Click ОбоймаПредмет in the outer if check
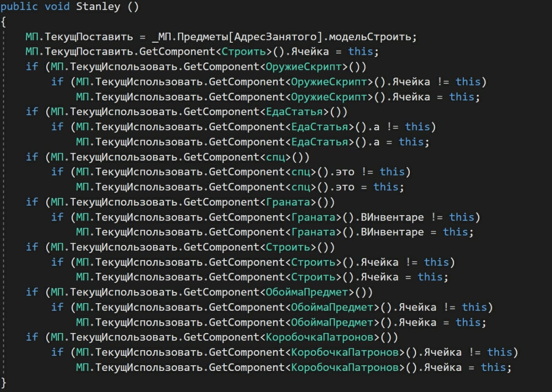This screenshot has width=552, height=392. 307,292
